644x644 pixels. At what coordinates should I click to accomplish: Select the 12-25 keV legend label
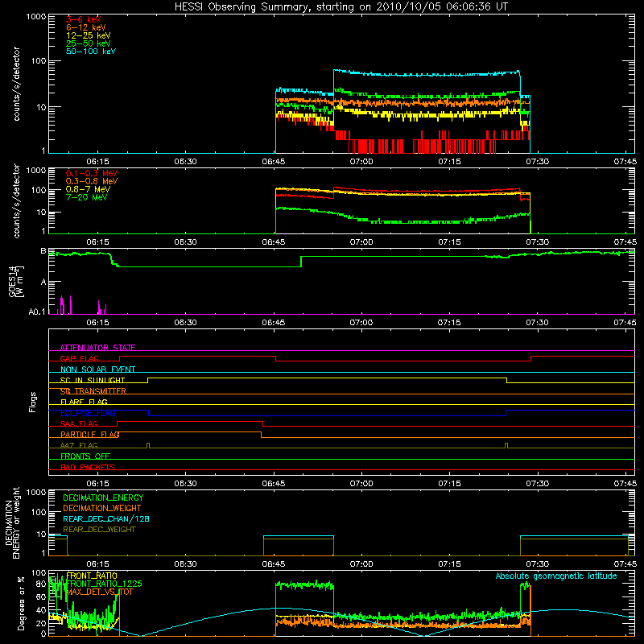(x=89, y=35)
